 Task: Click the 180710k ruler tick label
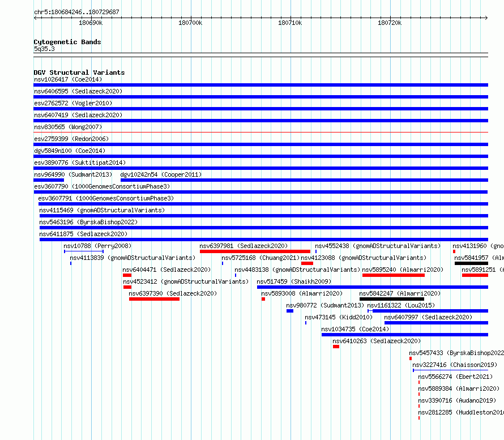pyautogui.click(x=290, y=23)
